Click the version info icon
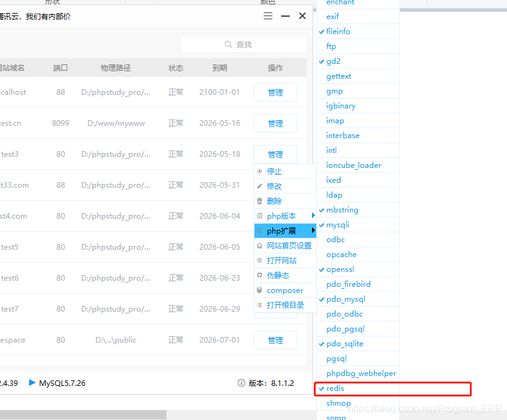The height and width of the screenshot is (420, 507). pos(241,383)
